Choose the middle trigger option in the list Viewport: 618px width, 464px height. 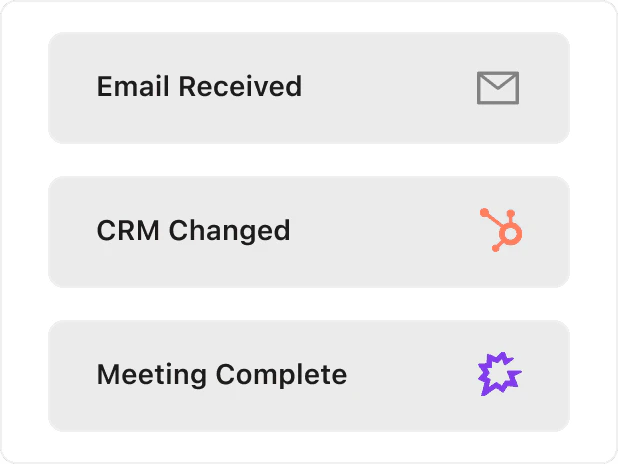[308, 231]
